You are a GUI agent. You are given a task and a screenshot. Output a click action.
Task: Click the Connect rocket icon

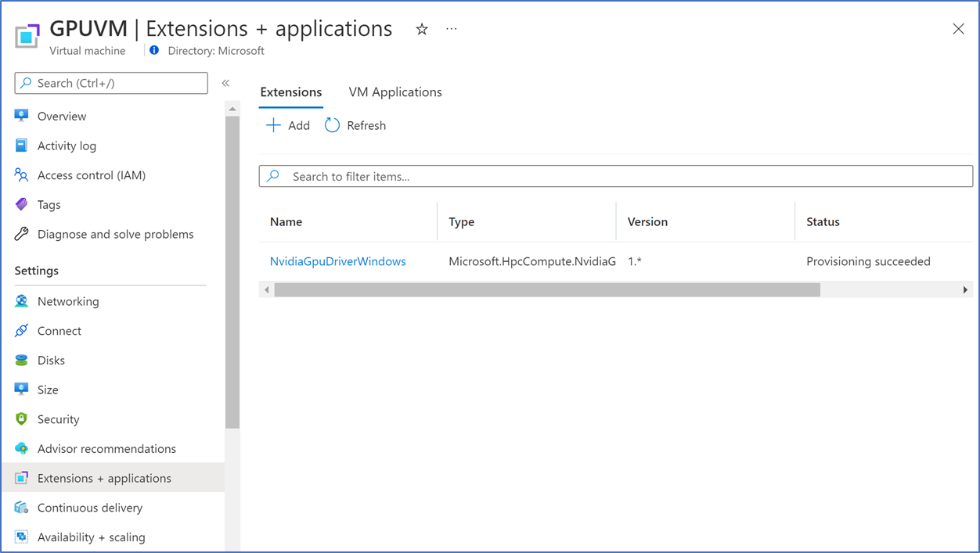pyautogui.click(x=22, y=331)
